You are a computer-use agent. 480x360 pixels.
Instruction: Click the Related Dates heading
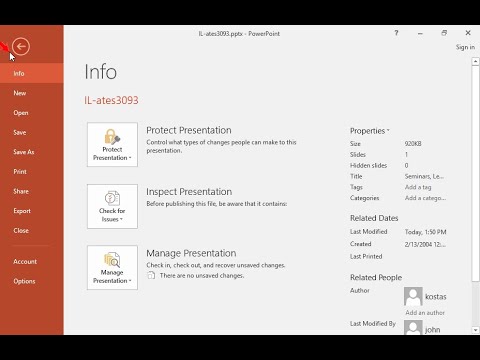coord(374,218)
